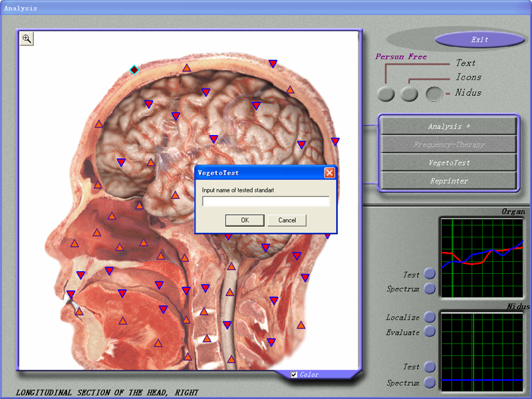The image size is (532, 399).
Task: Open the Reprinter function
Action: click(448, 181)
